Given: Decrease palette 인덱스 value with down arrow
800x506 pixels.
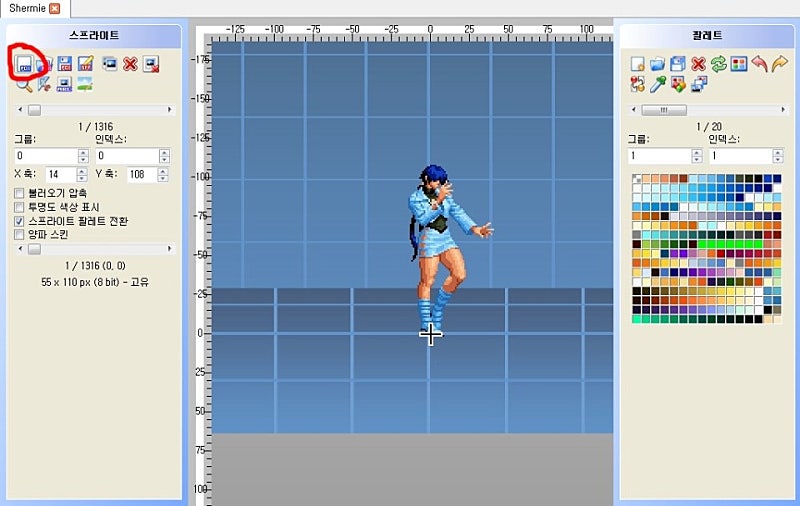Looking at the screenshot, I should click(778, 159).
